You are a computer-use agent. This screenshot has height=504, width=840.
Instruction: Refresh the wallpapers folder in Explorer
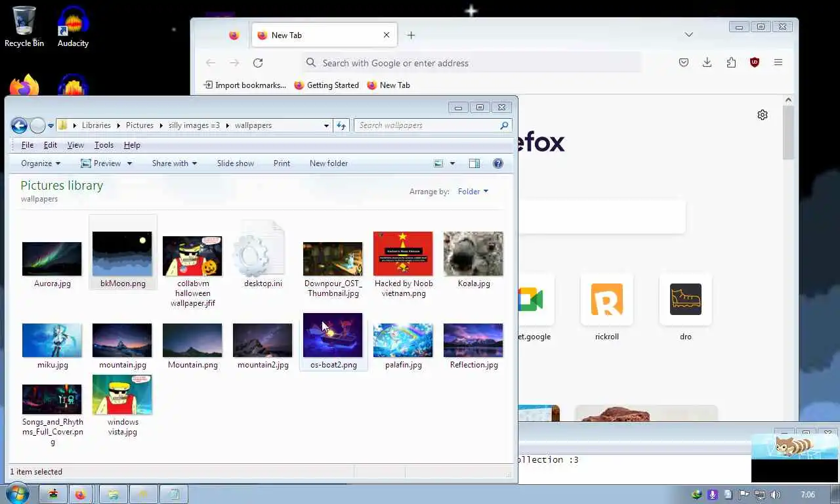(x=341, y=125)
